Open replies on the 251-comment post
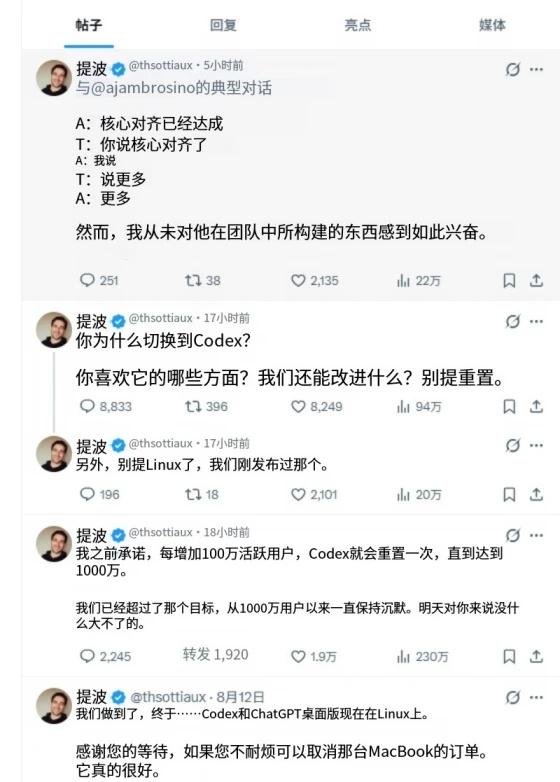 pyautogui.click(x=99, y=280)
